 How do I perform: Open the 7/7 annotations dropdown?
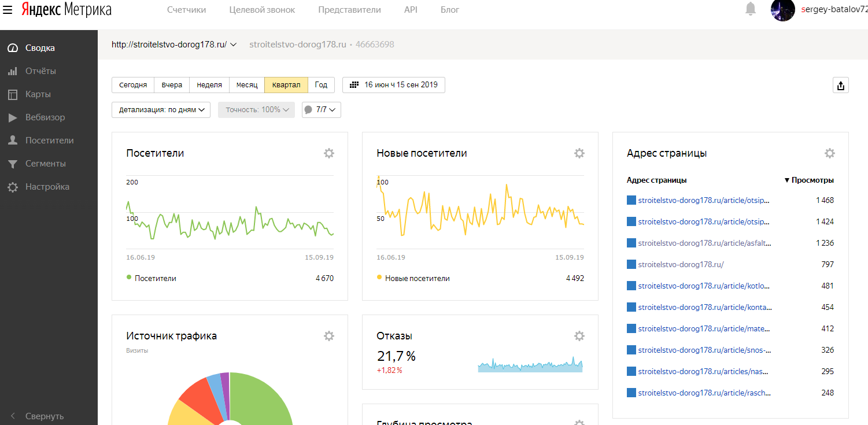pos(322,110)
